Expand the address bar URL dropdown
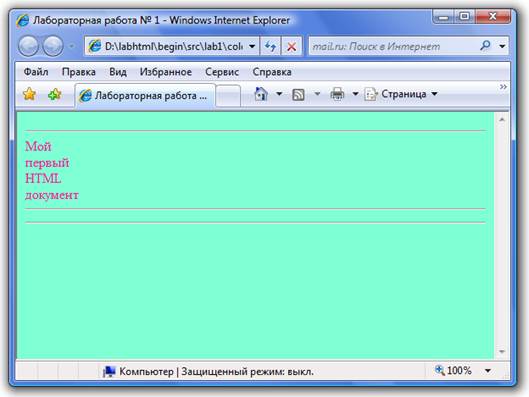The image size is (529, 397). (x=252, y=46)
